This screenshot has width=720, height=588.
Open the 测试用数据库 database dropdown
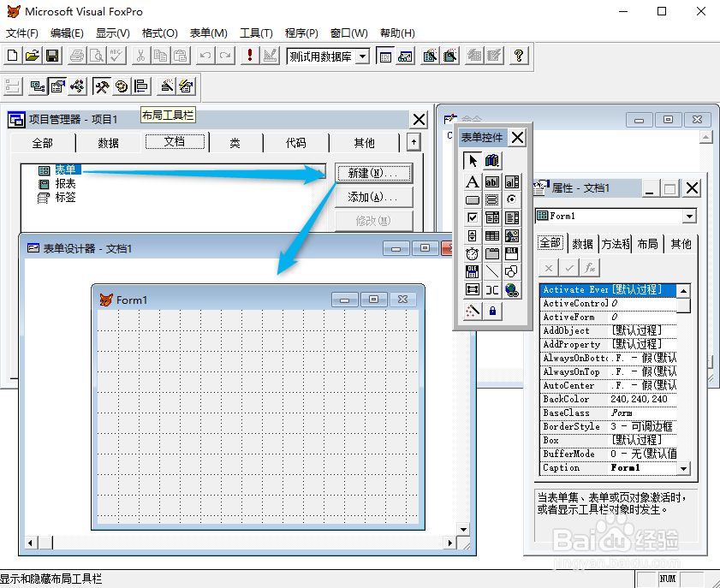(363, 56)
